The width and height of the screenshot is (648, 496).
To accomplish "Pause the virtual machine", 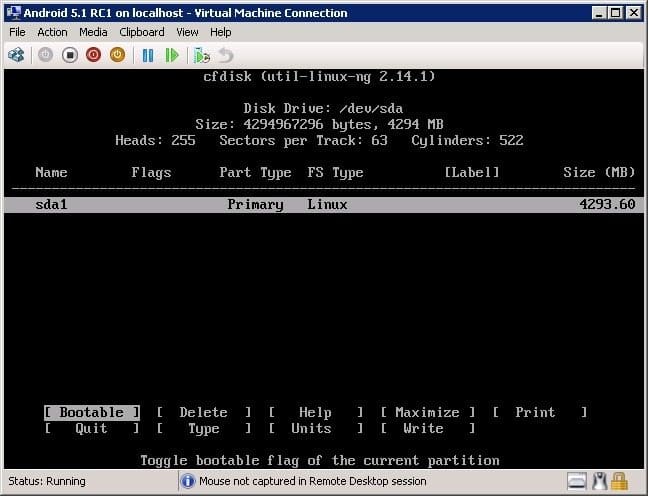I will click(148, 55).
